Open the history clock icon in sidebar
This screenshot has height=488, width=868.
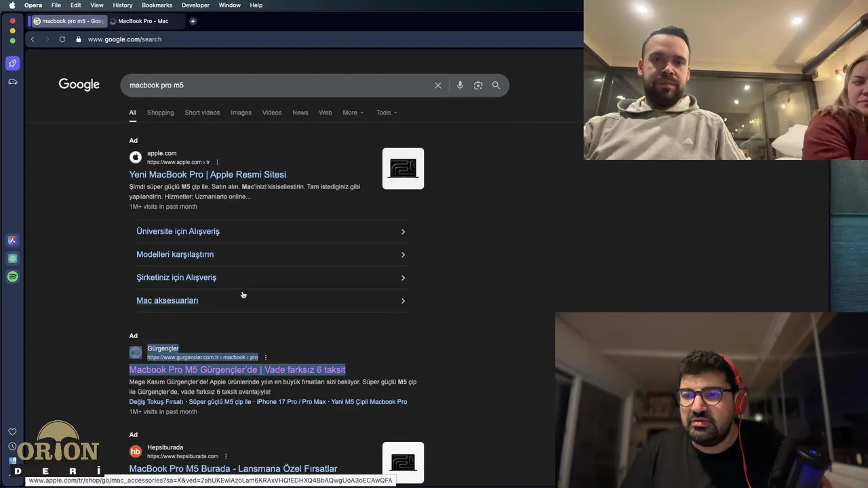tap(12, 446)
